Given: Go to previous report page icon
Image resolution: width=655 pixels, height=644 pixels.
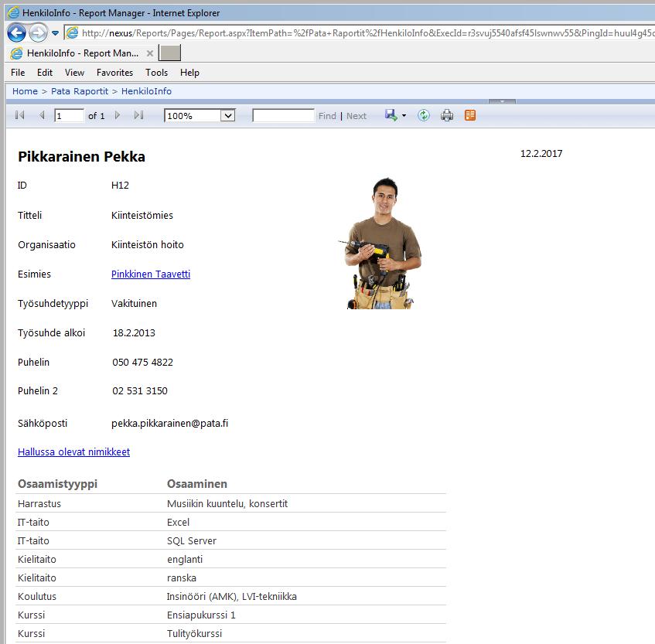Looking at the screenshot, I should pyautogui.click(x=42, y=115).
